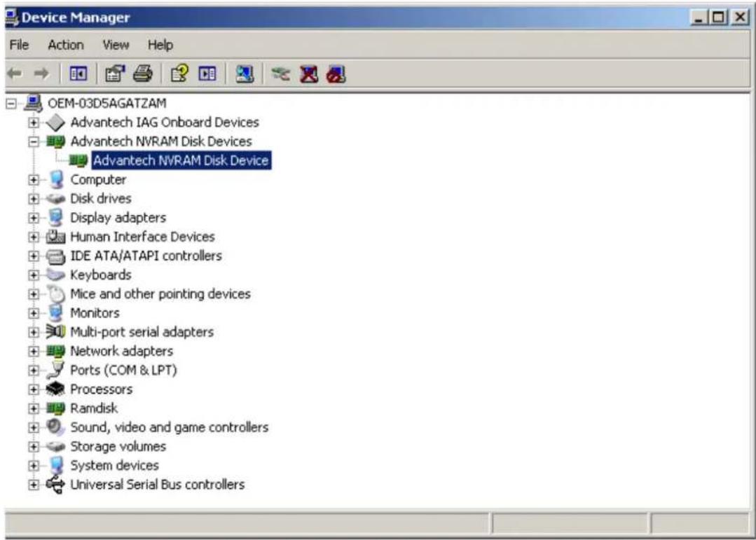Image resolution: width=756 pixels, height=540 pixels.
Task: Select Ports (COM & LPT) label
Action: click(124, 371)
